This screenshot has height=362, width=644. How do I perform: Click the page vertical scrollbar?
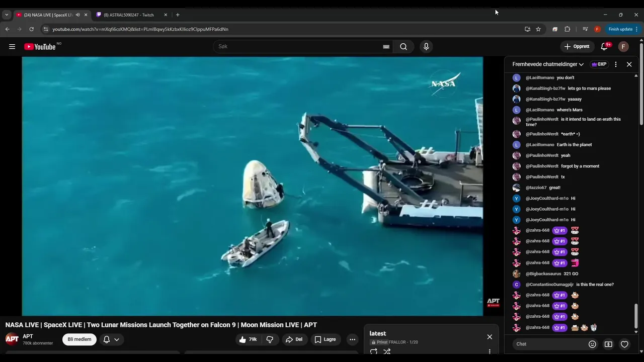click(x=641, y=85)
